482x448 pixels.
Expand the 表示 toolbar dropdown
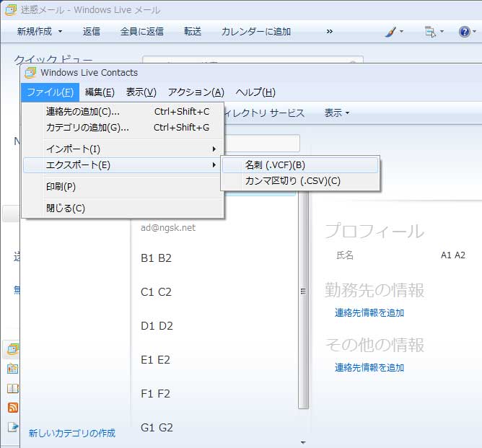tap(336, 113)
